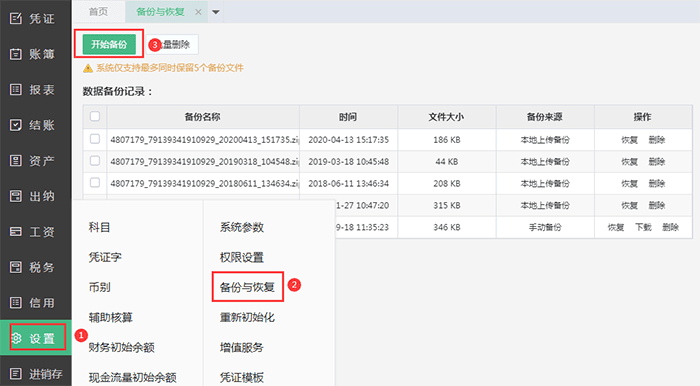Click the 208 KB file size cell
This screenshot has height=386, width=700.
tap(446, 183)
